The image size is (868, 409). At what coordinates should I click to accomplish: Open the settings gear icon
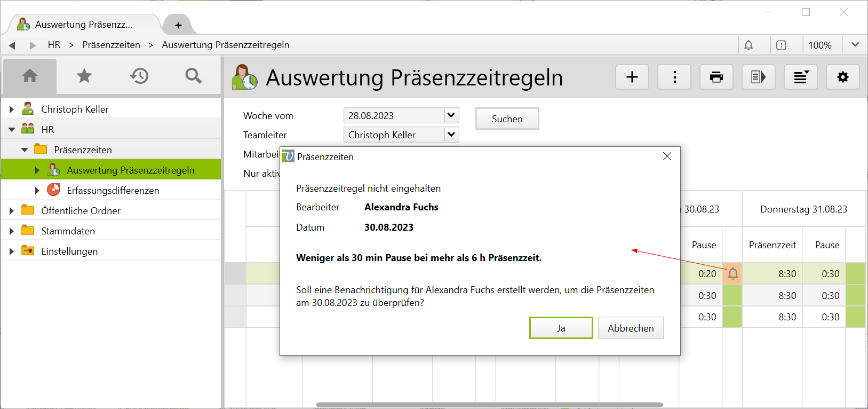tap(842, 77)
